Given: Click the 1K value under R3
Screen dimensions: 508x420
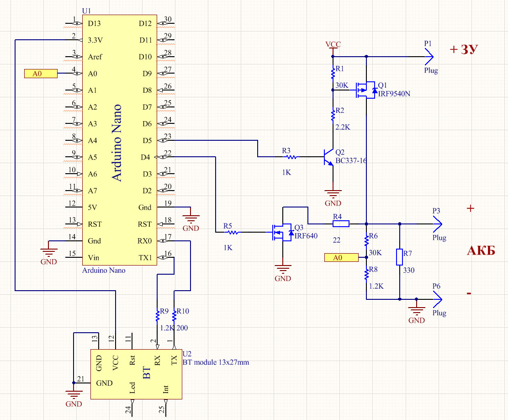Looking at the screenshot, I should (286, 172).
